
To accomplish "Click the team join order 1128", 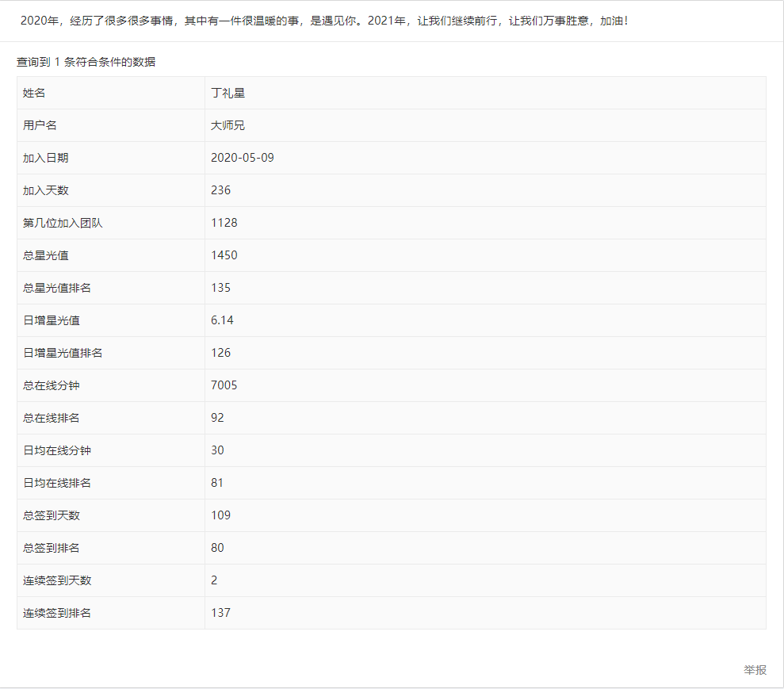I will 224,223.
